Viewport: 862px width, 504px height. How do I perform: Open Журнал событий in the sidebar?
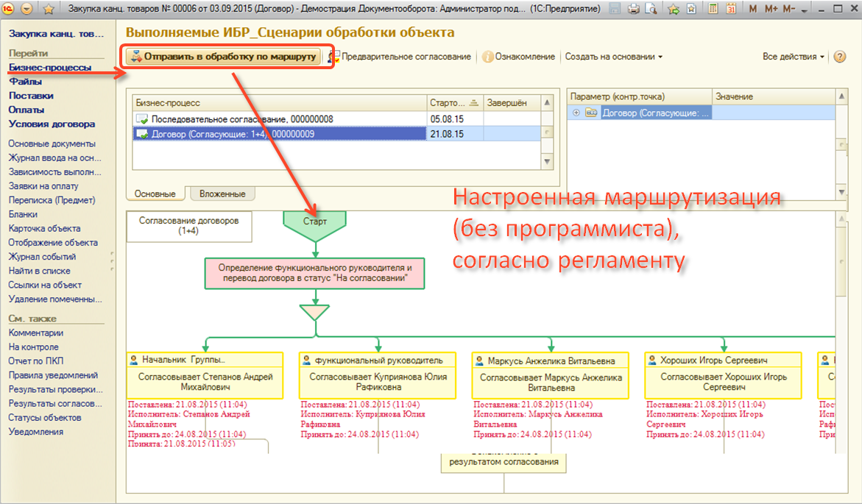tap(42, 257)
